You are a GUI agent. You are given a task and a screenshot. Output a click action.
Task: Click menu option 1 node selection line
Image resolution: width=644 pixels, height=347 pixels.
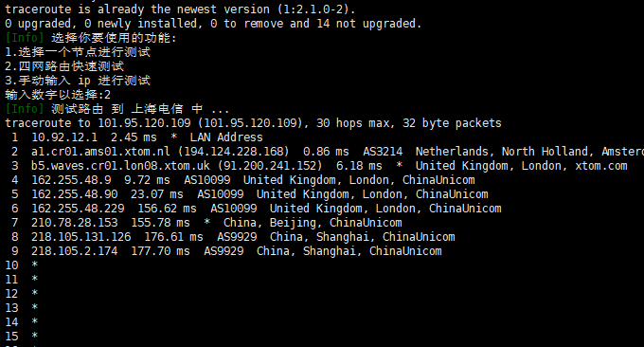[x=78, y=52]
